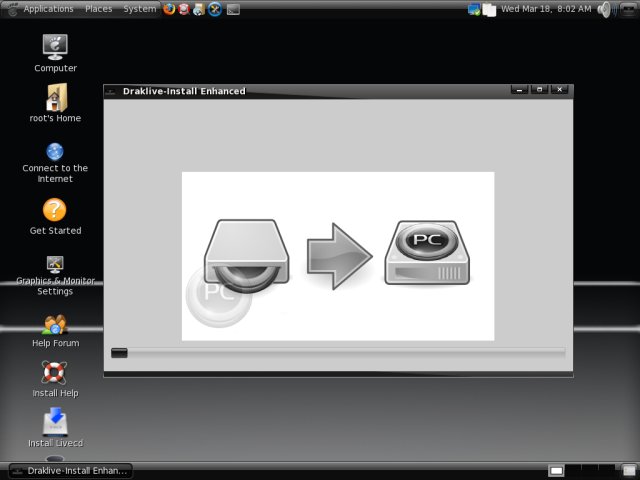The height and width of the screenshot is (480, 640).
Task: Open the Places menu
Action: pyautogui.click(x=98, y=9)
